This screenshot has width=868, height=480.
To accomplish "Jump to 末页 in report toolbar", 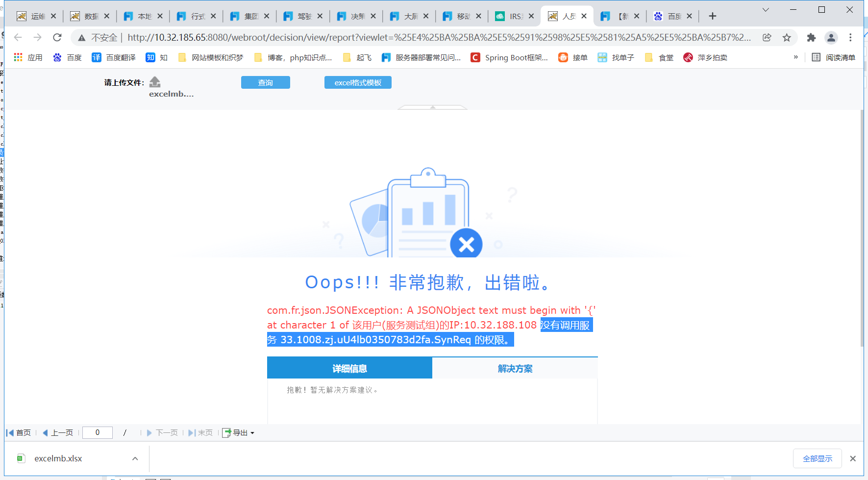I will [200, 432].
